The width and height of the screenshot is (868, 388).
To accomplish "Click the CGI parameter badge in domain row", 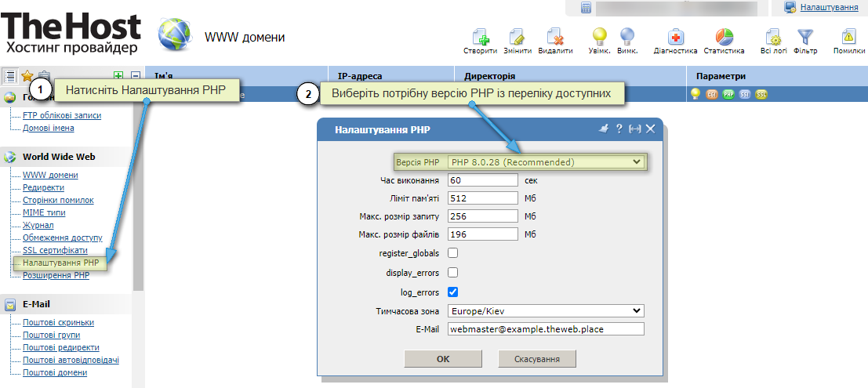I will pos(711,95).
